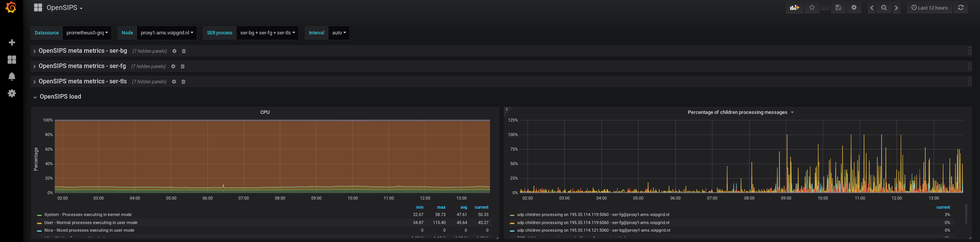The width and height of the screenshot is (980, 242).
Task: Toggle Nice niced processes series in legend
Action: [x=89, y=231]
